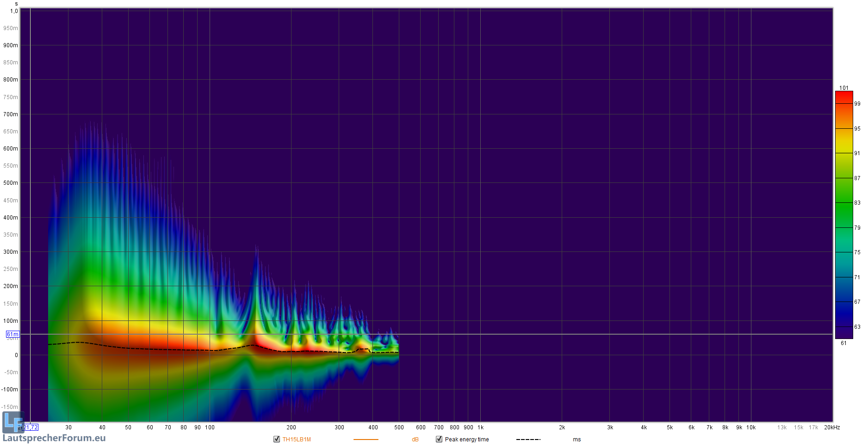Uncheck the TH15LB1M trace checkbox
Viewport: 868px width, 446px height.
(277, 439)
